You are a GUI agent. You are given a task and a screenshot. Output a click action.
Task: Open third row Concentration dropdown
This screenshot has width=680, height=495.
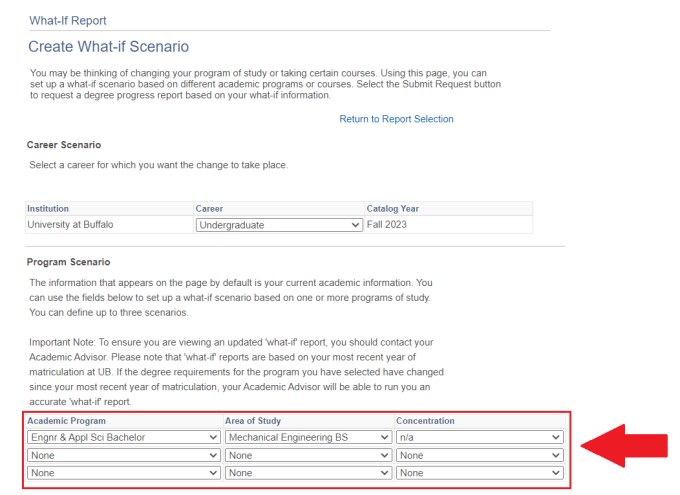click(x=479, y=473)
